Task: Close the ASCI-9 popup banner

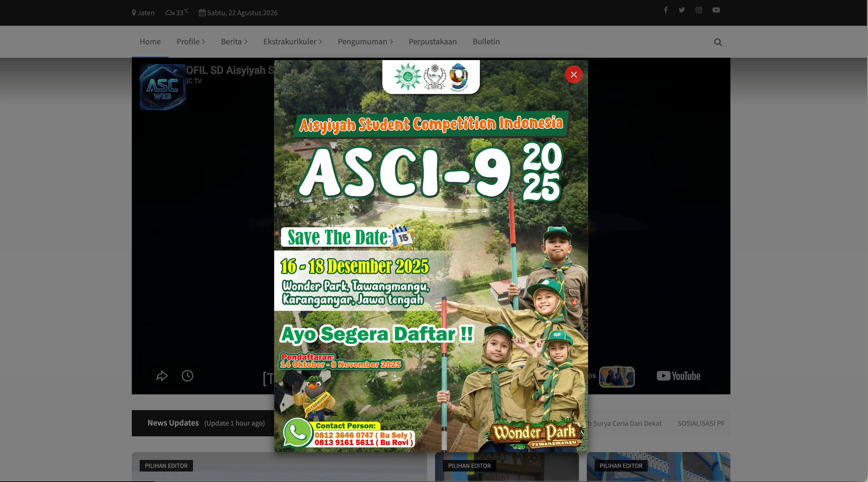Action: (573, 75)
